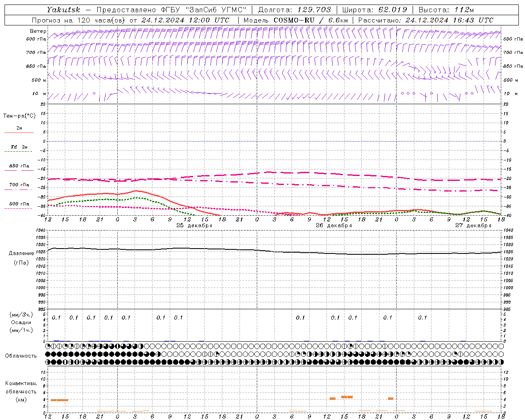Image resolution: width=525 pixels, height=420 pixels.
Task: Select the Прогноз на 120 часа(ов) header text
Action: click(78, 20)
